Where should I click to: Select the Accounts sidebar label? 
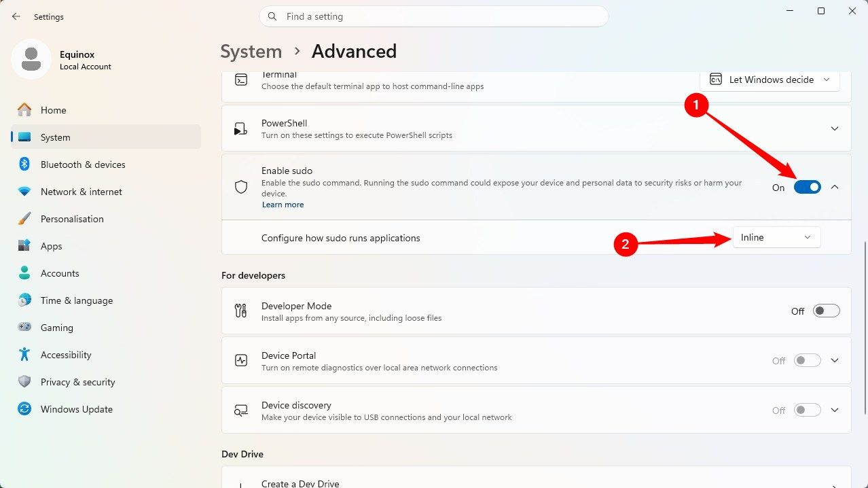pos(60,273)
